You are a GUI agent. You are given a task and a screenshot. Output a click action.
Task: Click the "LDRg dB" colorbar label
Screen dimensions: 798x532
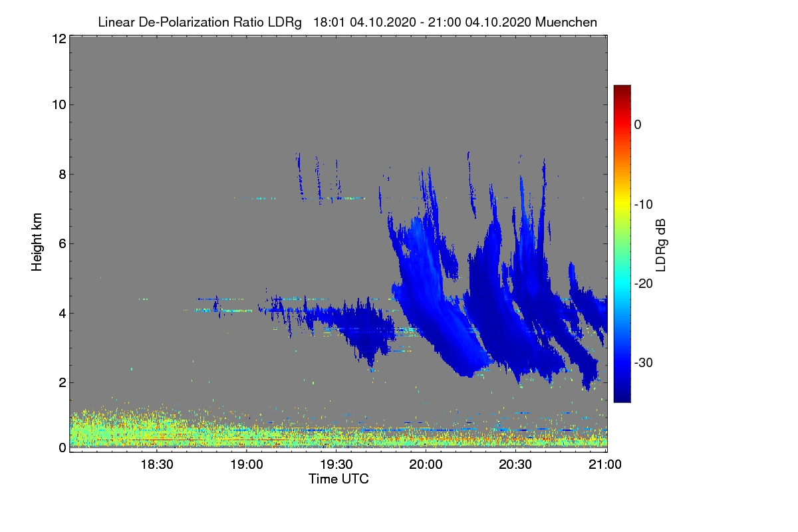click(660, 245)
